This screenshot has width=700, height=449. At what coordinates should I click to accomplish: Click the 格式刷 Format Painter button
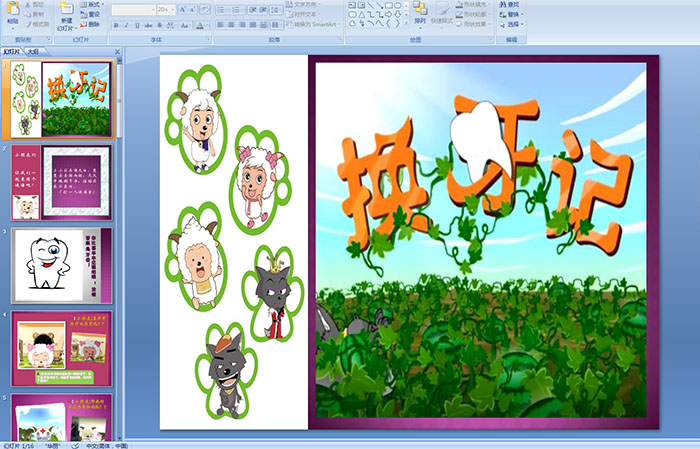pyautogui.click(x=38, y=24)
